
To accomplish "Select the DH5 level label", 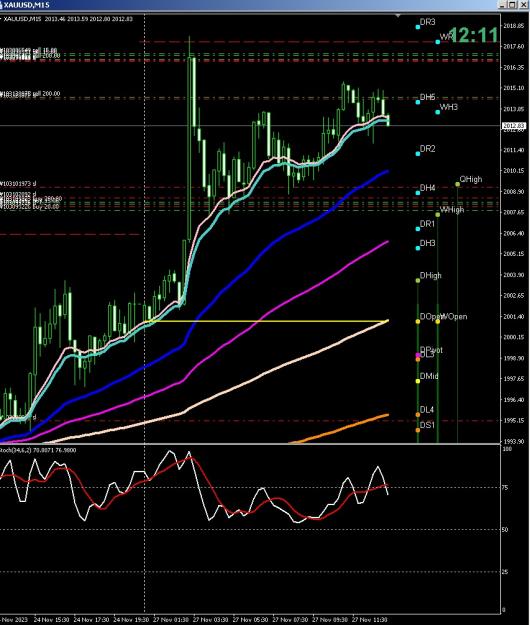I will click(x=427, y=97).
